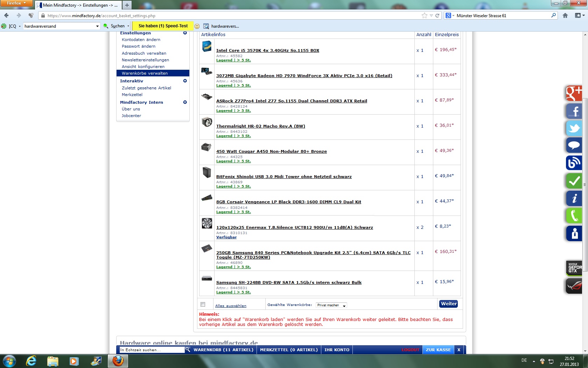This screenshot has height=368, width=588.
Task: Launch Windows Media Player from taskbar
Action: coord(74,361)
